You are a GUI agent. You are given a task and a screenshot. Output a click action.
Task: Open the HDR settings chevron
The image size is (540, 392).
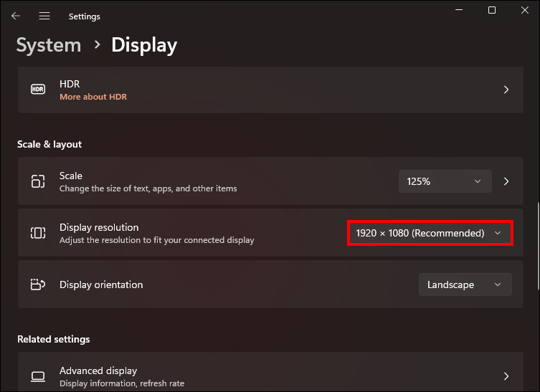tap(506, 90)
